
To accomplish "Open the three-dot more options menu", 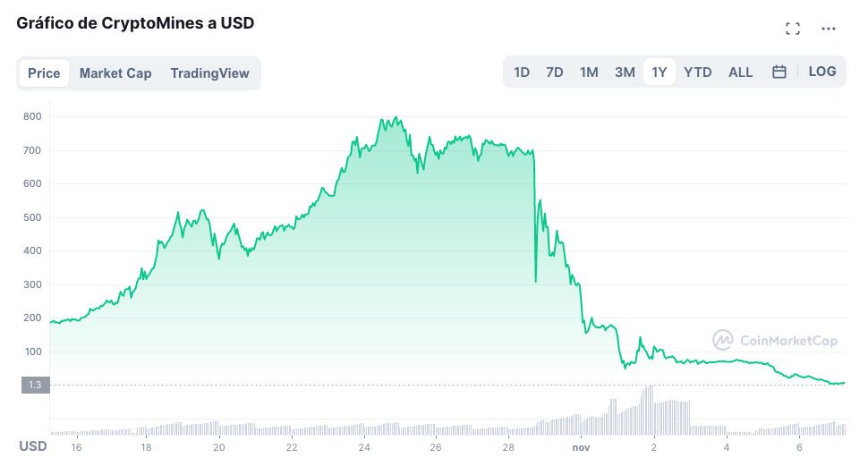I will tap(829, 29).
